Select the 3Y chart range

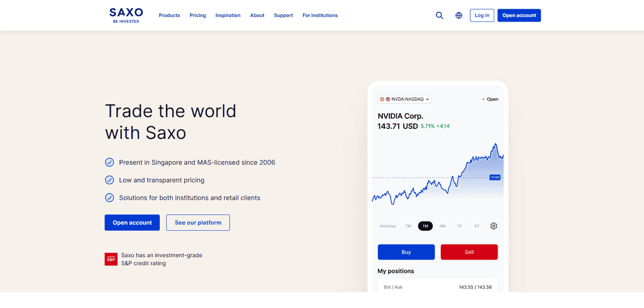coord(477,226)
